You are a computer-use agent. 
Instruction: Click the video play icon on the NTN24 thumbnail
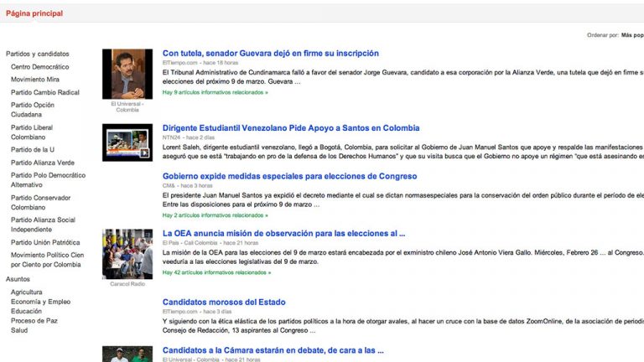(144, 153)
